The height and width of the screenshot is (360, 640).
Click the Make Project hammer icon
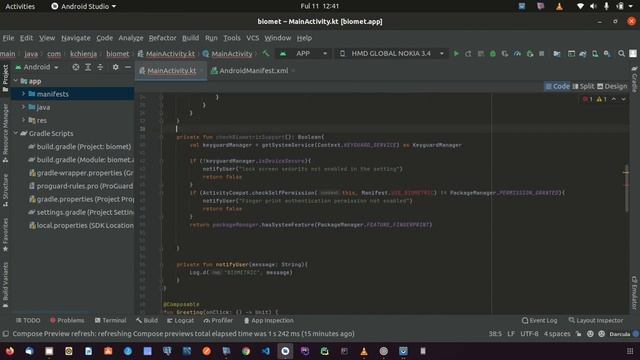(266, 53)
